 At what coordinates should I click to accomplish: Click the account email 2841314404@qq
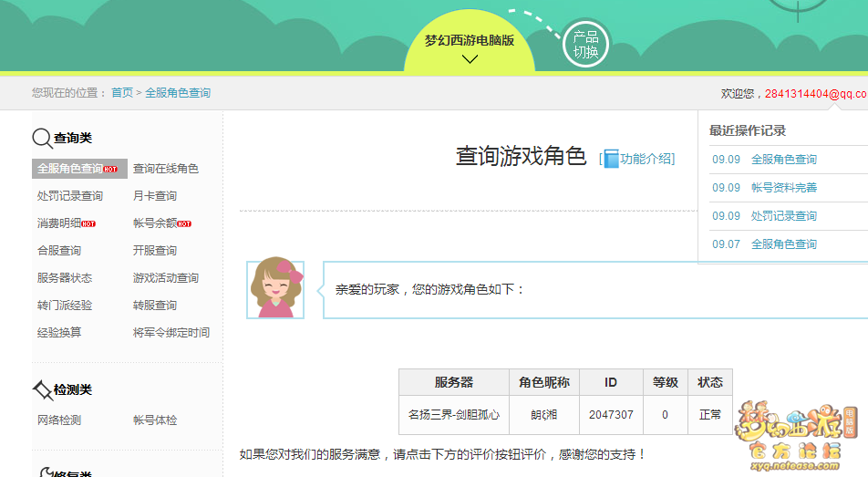816,94
